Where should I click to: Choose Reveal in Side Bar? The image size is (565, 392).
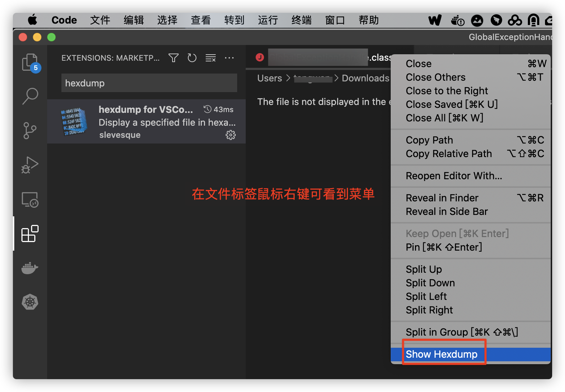471,211
